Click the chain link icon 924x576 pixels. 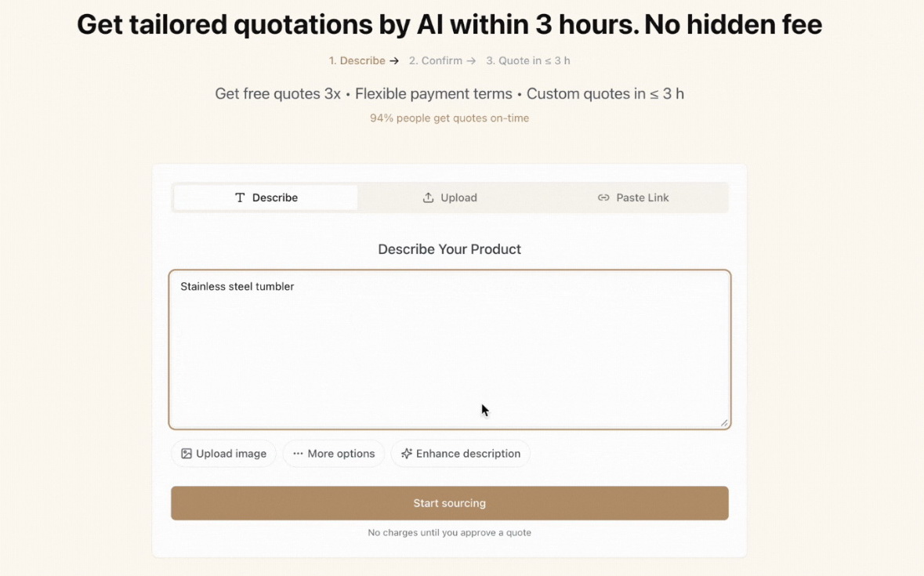point(603,198)
